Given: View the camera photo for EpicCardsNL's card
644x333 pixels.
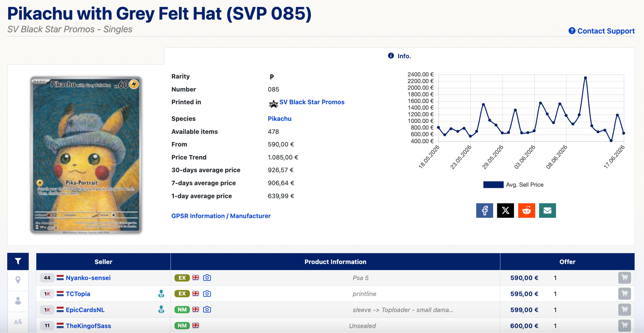Looking at the screenshot, I should point(207,310).
